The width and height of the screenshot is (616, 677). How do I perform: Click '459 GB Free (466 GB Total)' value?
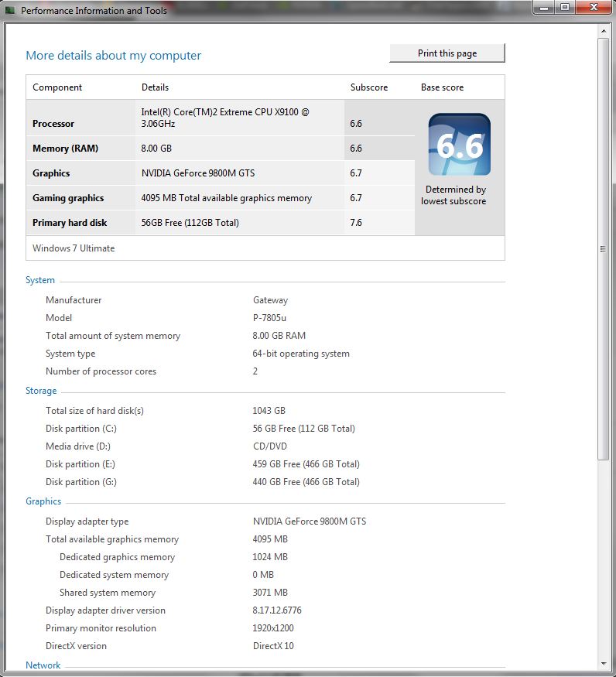click(x=306, y=464)
